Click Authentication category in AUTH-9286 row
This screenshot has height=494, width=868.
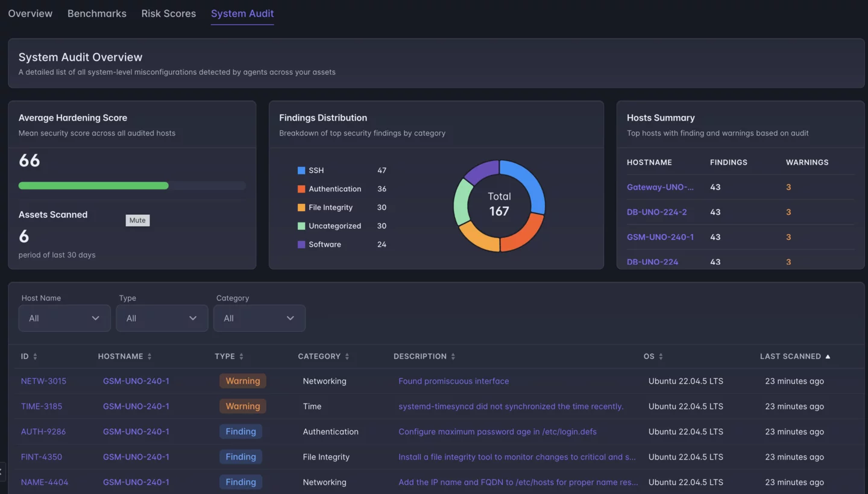pyautogui.click(x=330, y=432)
